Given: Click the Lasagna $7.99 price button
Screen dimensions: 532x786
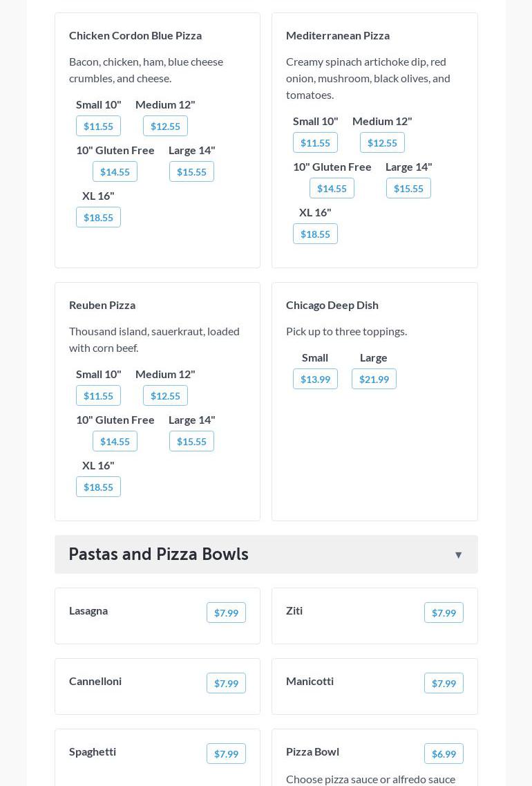Looking at the screenshot, I should pyautogui.click(x=226, y=613).
